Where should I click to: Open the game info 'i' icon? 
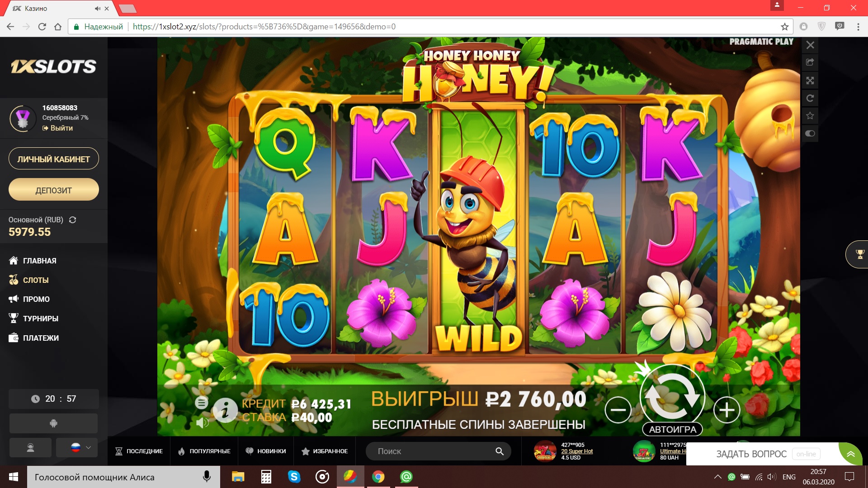click(x=226, y=410)
